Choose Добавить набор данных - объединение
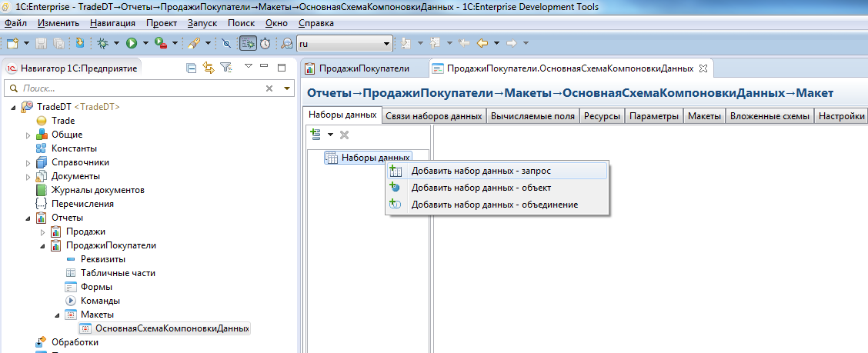Viewport: 868px width, 353px height. click(x=497, y=204)
